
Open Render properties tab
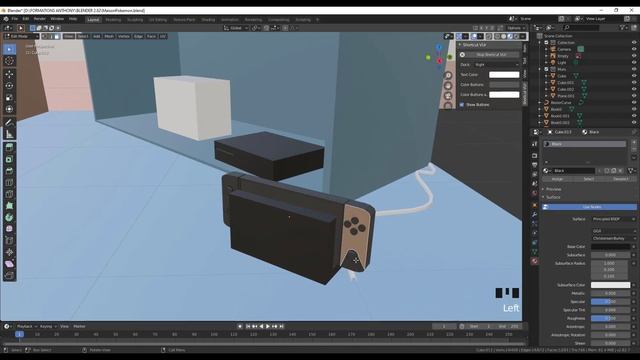(x=534, y=156)
